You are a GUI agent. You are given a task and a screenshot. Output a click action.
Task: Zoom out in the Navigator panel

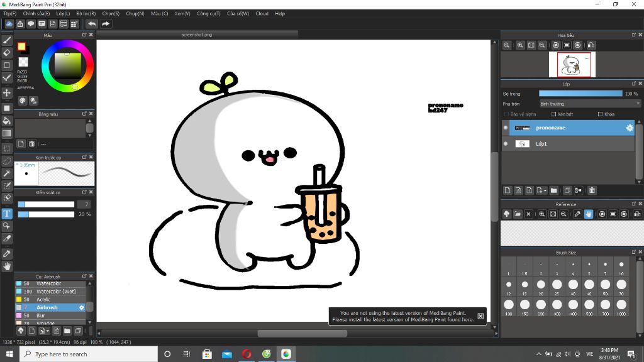coord(541,45)
